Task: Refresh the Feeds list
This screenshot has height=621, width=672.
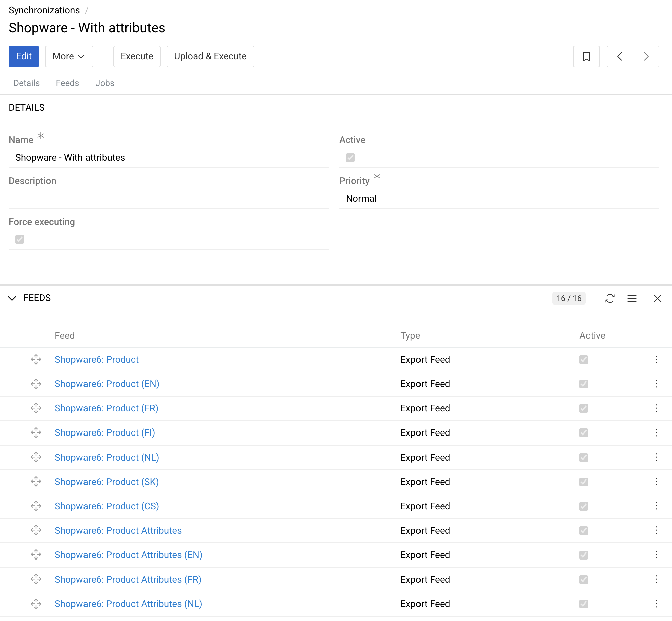Action: (610, 298)
